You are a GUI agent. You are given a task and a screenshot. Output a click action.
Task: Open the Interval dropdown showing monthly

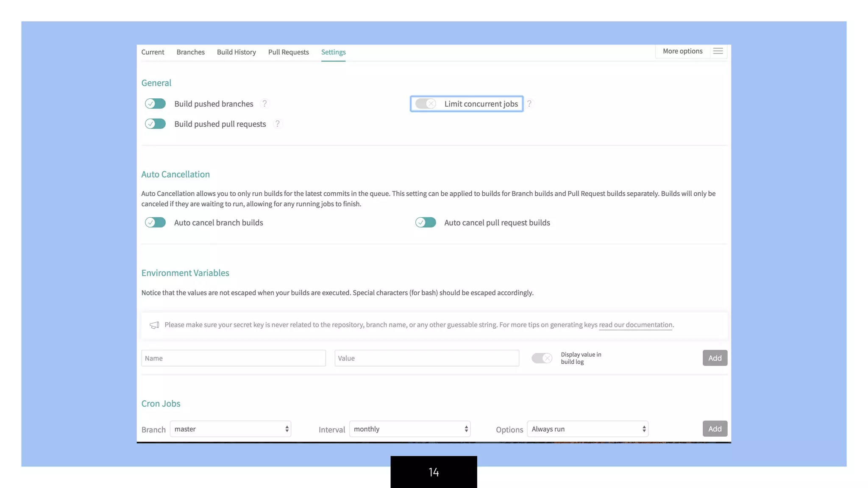(409, 429)
